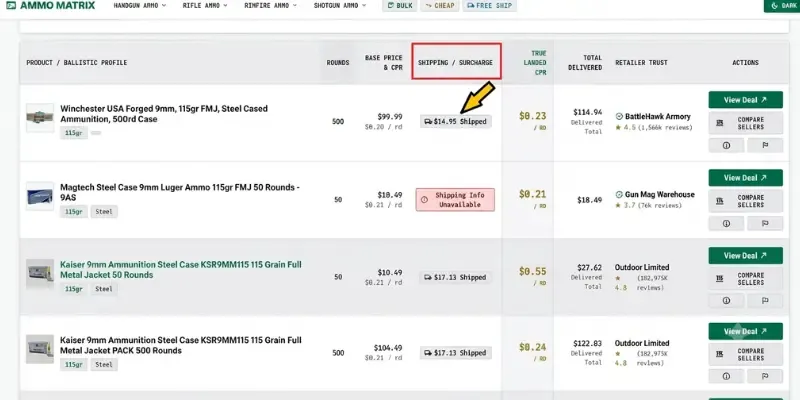Open Magtech Steel Case product thumbnail
The image size is (800, 400).
pos(40,196)
